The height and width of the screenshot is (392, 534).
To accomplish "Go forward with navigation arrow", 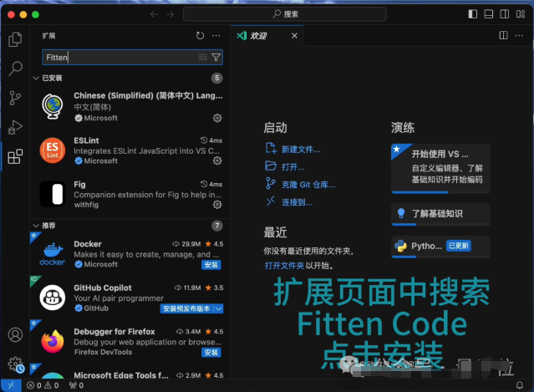I will tap(170, 14).
